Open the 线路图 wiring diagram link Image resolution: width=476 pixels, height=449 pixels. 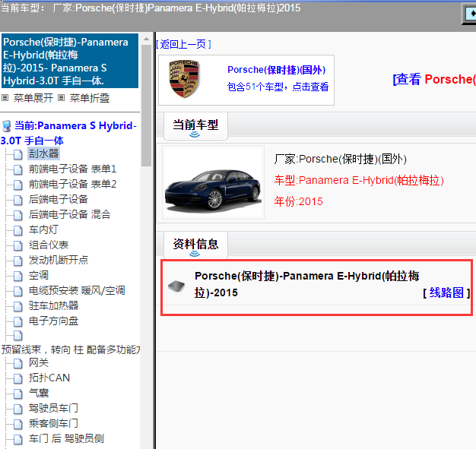click(446, 292)
